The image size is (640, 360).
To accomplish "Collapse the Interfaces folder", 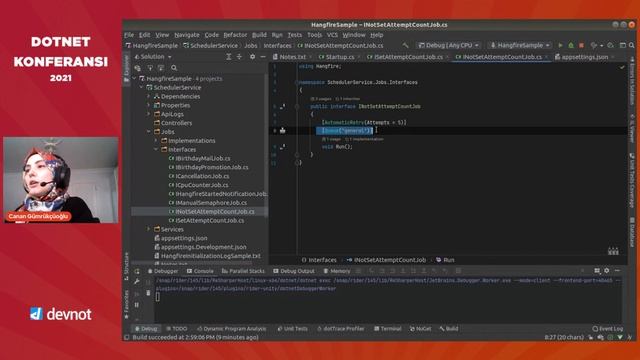I will pyautogui.click(x=156, y=149).
